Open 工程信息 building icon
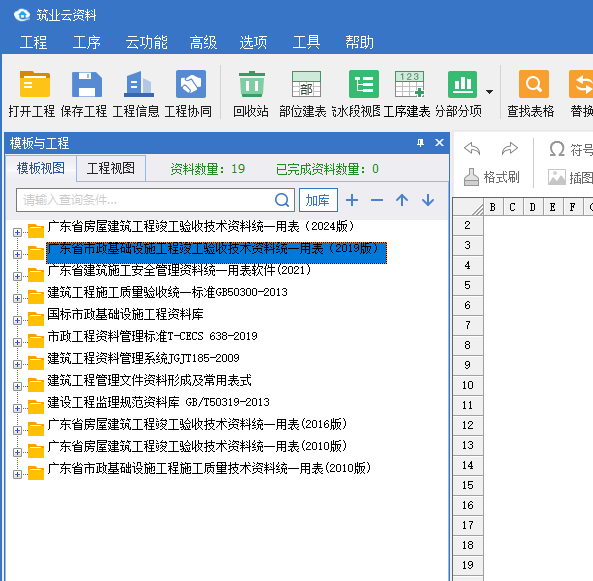 pyautogui.click(x=139, y=84)
